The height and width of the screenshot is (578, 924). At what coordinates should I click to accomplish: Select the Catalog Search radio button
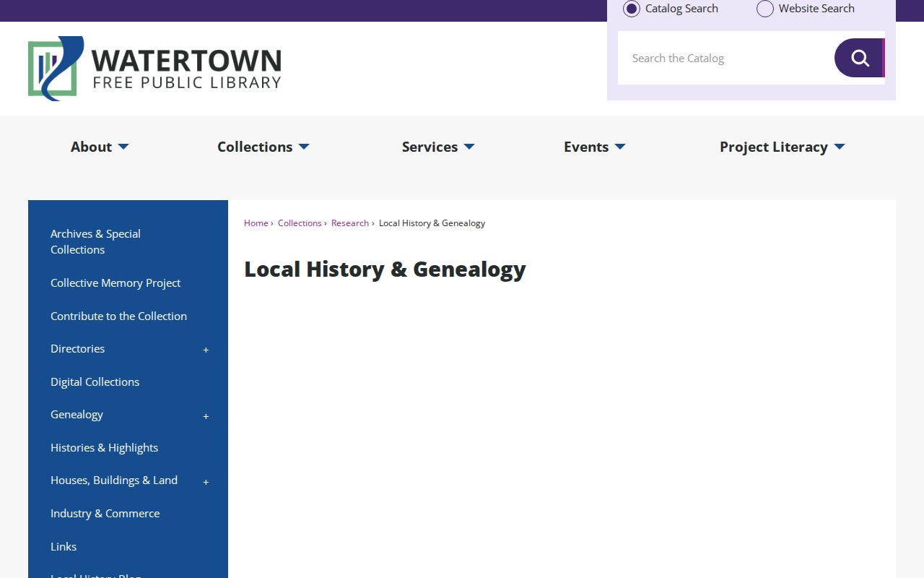pos(632,9)
